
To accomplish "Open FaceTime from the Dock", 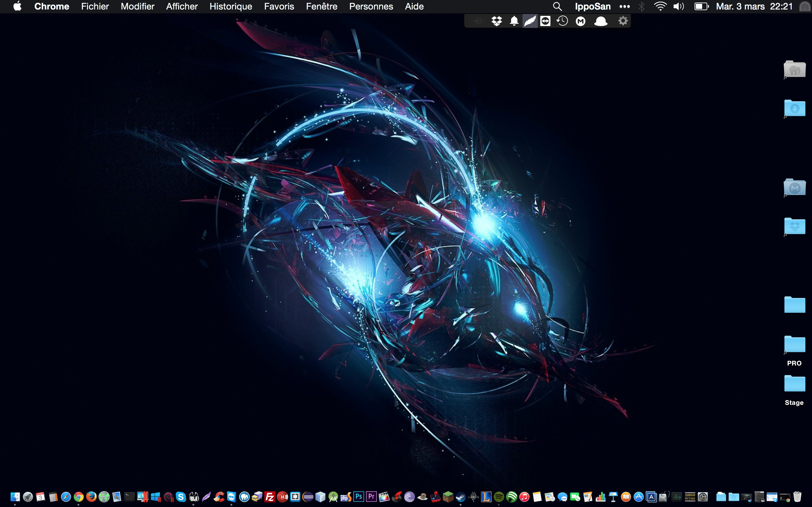I will click(575, 497).
